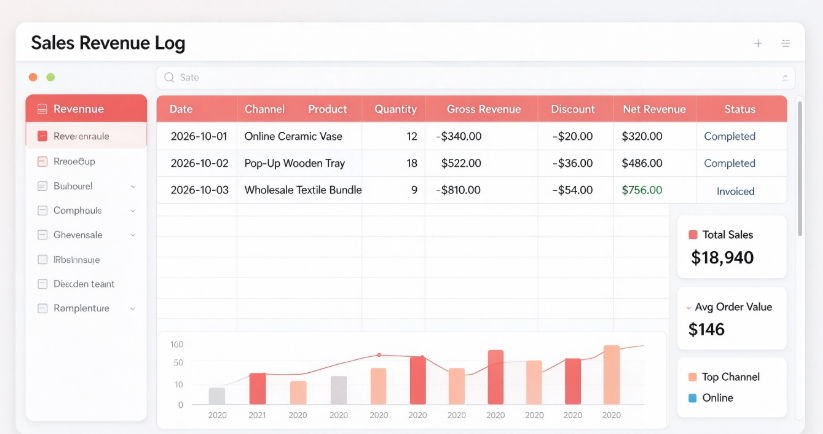823x434 pixels.
Task: Click the icon beside Ramplenture
Action: coord(43,308)
